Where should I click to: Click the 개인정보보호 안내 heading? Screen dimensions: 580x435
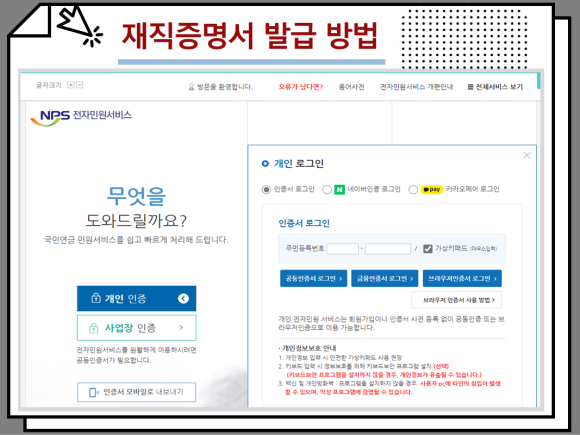309,348
